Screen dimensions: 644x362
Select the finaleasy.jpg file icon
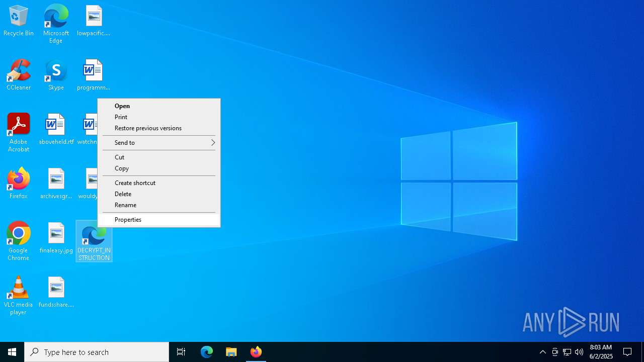click(56, 238)
